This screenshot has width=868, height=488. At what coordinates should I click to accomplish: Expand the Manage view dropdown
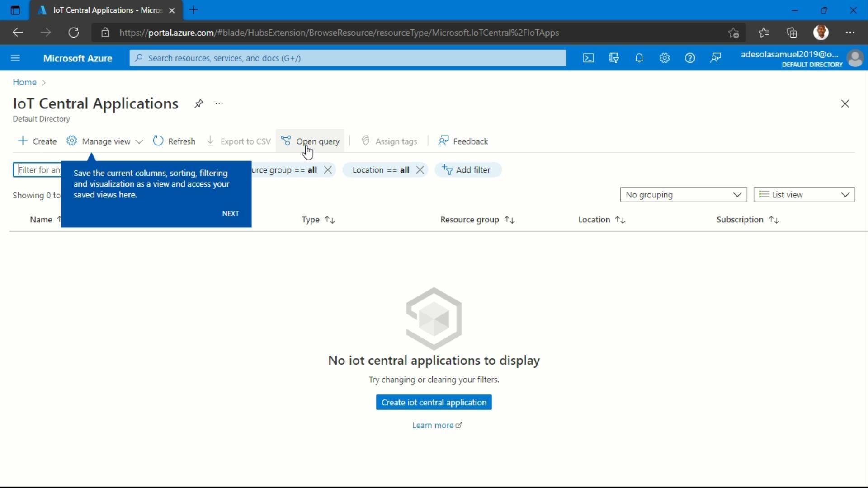140,141
